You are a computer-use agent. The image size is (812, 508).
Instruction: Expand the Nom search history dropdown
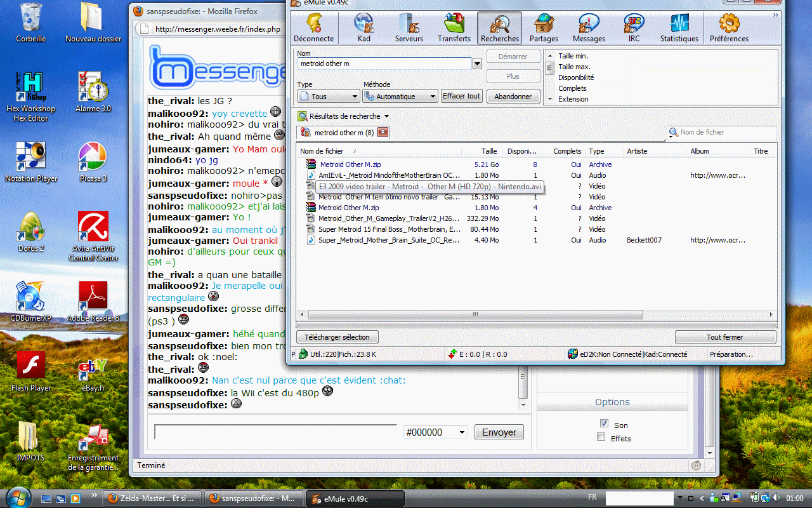coord(477,63)
